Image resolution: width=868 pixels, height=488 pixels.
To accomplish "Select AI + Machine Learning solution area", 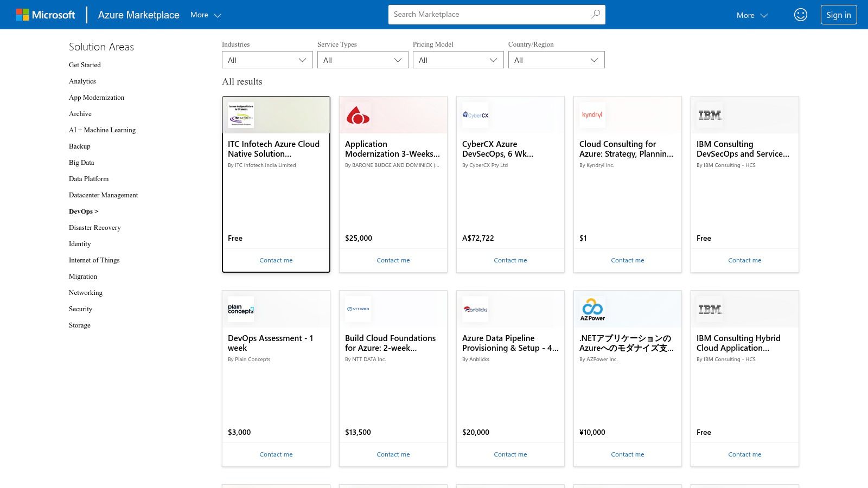I will coord(102,130).
